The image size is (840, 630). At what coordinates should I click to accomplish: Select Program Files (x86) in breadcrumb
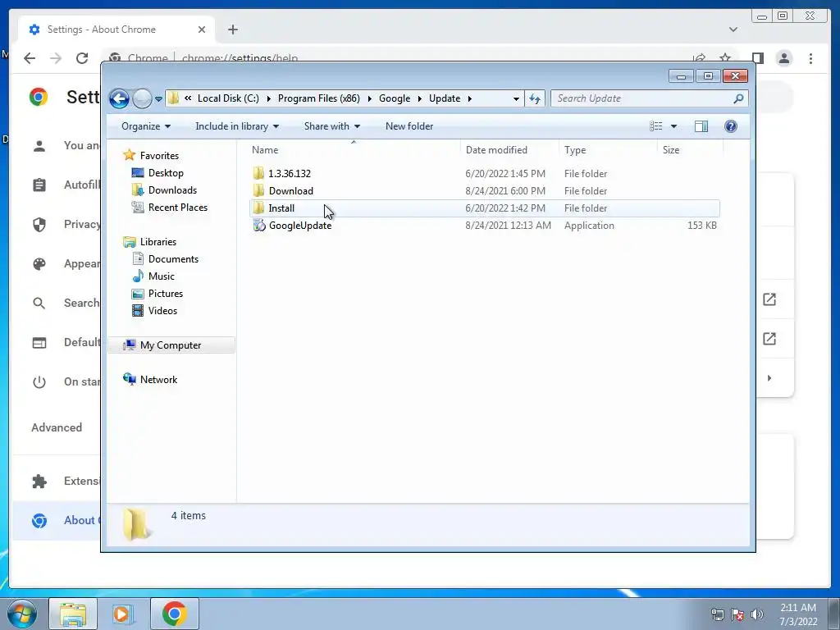(319, 98)
